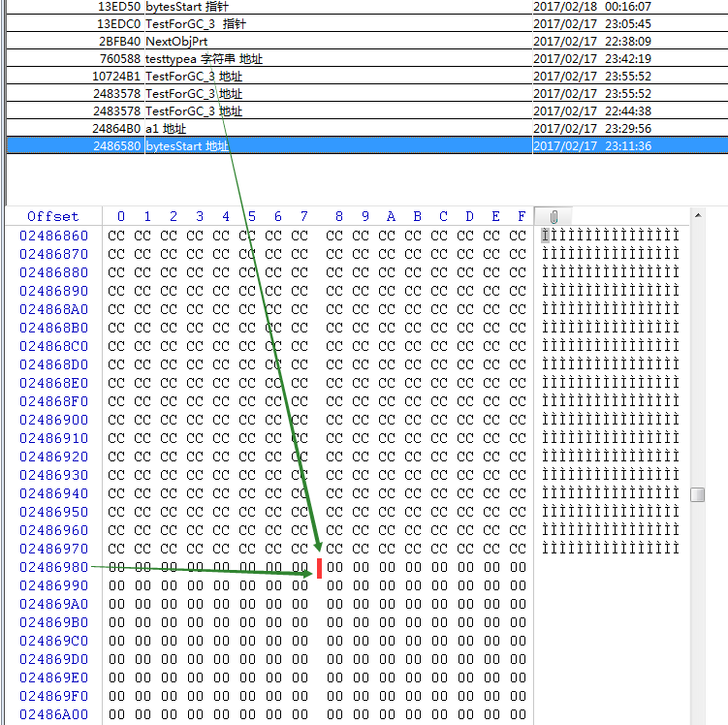Click hex column header C
This screenshot has height=725, width=728.
(x=443, y=217)
